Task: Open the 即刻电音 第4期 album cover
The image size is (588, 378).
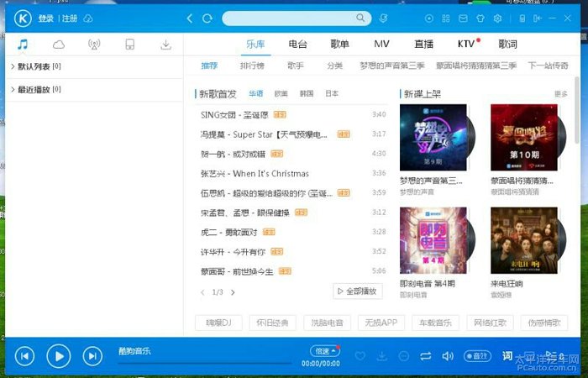Action: point(433,240)
